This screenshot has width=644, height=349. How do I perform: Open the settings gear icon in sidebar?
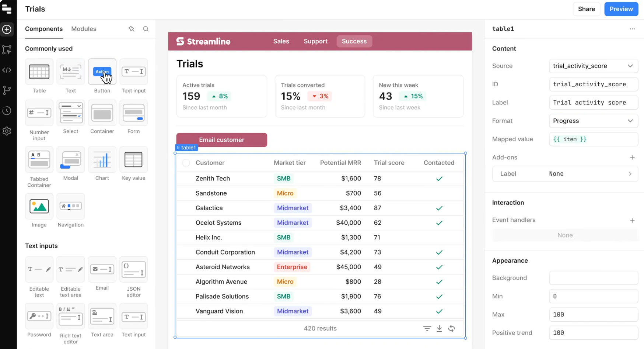7,131
